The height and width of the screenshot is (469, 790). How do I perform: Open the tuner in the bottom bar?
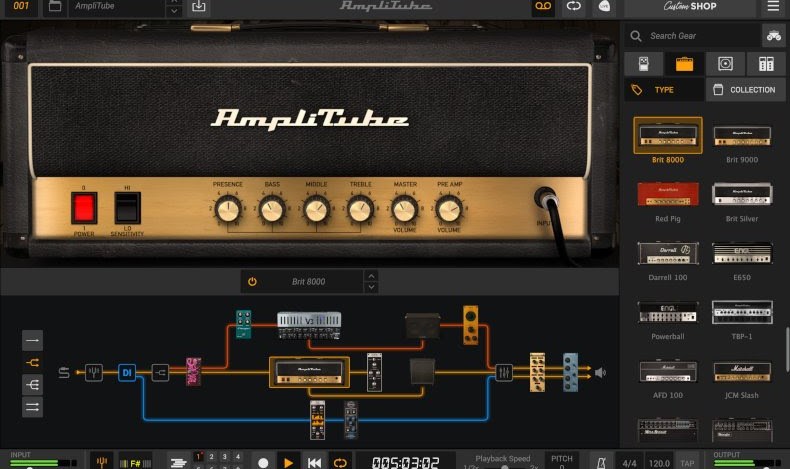(101, 462)
